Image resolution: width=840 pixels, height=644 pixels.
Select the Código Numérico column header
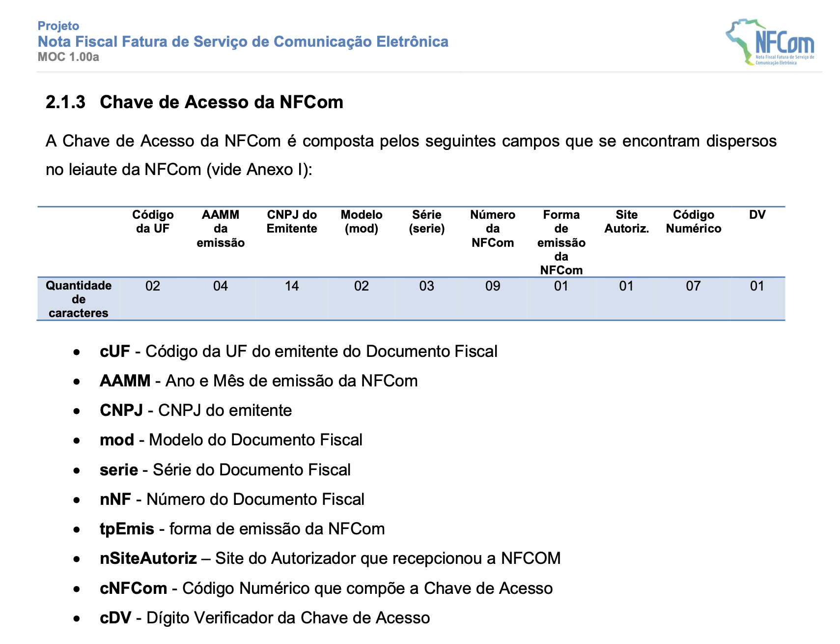[x=694, y=222]
